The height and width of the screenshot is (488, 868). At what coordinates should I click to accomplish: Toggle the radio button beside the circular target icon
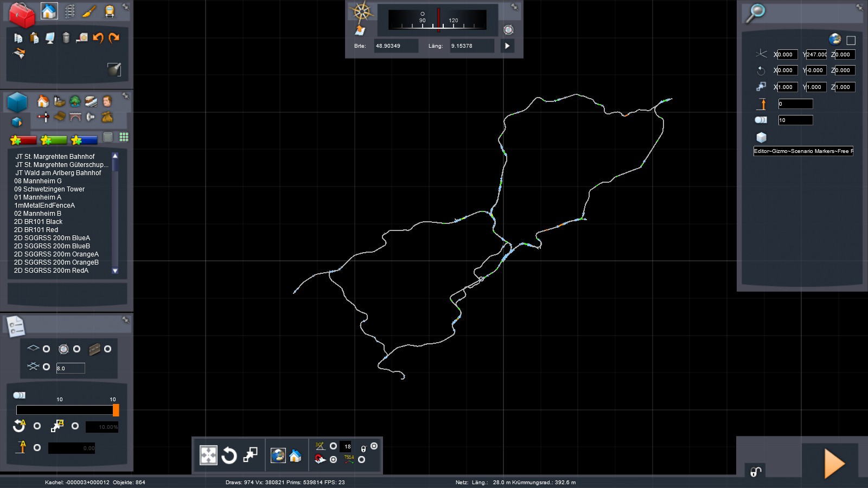pos(76,349)
